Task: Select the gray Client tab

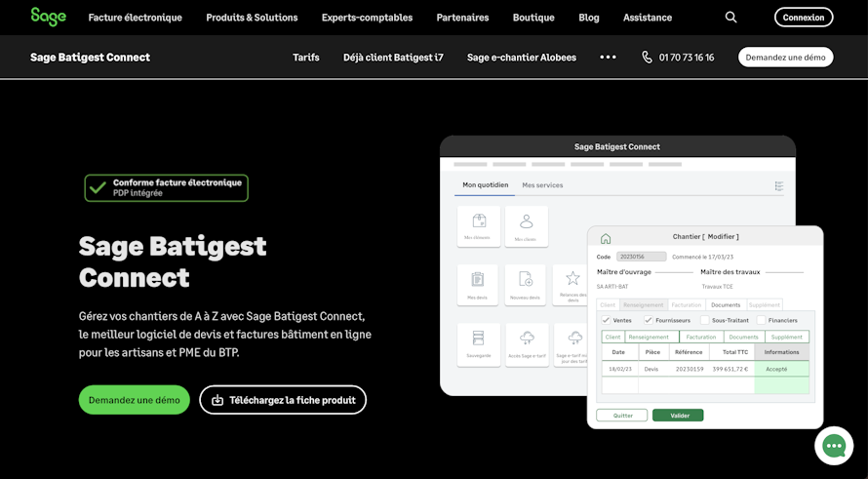Action: tap(608, 305)
